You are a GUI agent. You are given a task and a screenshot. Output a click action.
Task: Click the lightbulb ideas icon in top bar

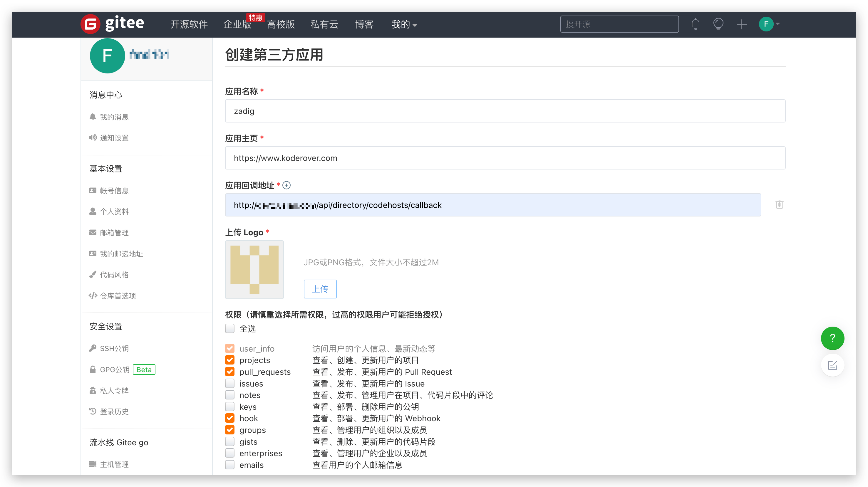point(718,24)
